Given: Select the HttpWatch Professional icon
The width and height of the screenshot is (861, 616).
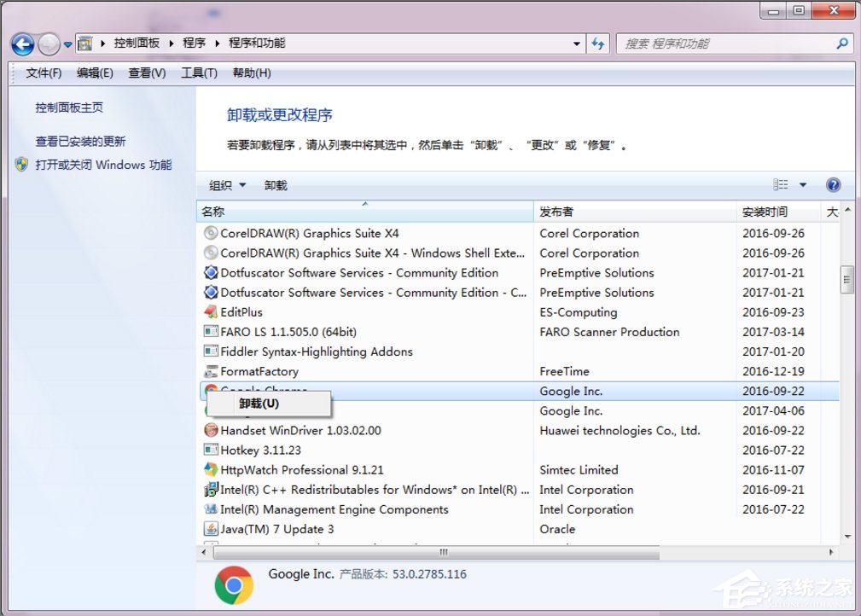Looking at the screenshot, I should 210,469.
